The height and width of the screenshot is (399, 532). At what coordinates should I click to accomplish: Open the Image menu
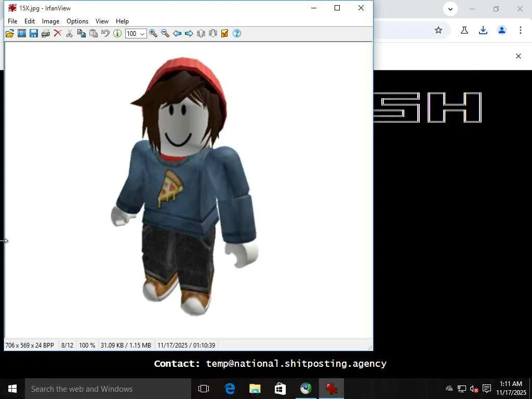click(x=50, y=21)
